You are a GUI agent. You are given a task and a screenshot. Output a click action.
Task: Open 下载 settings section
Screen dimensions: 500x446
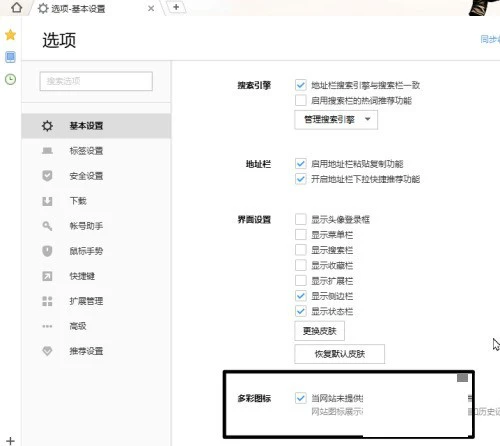[96, 201]
